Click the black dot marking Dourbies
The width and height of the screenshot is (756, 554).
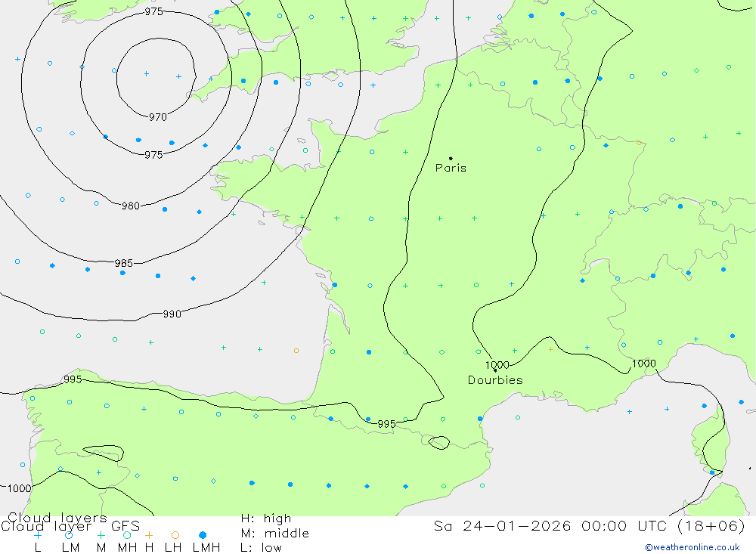(x=495, y=370)
